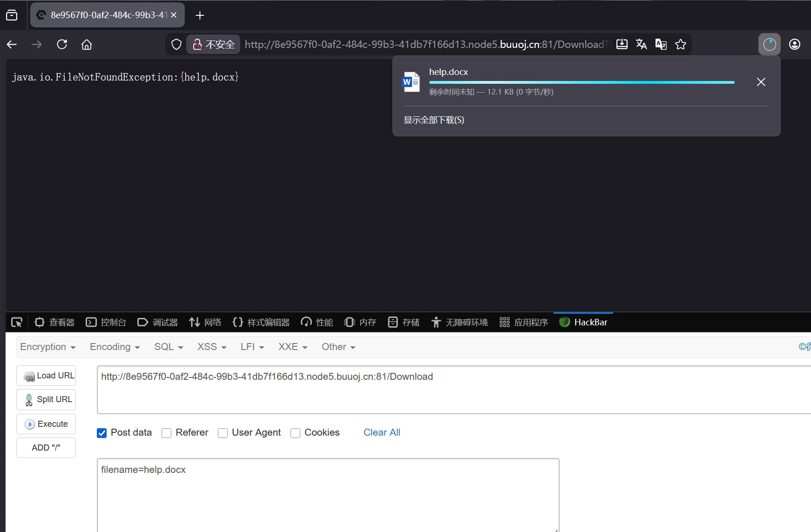Switch to the 控制台 devtools tab
The image size is (811, 532).
pyautogui.click(x=106, y=322)
